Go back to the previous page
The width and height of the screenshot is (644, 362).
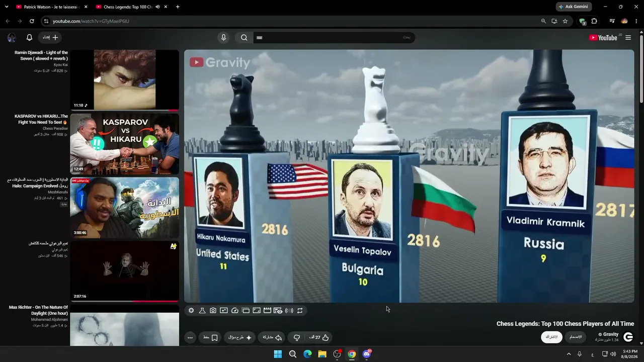tap(8, 21)
